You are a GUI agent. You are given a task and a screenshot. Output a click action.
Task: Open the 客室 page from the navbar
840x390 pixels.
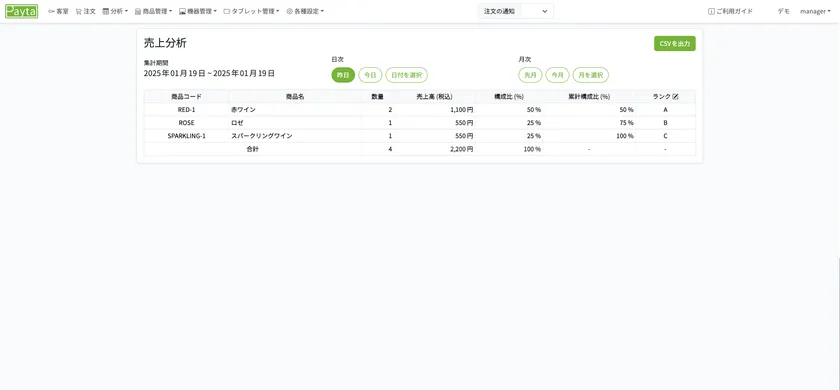58,11
